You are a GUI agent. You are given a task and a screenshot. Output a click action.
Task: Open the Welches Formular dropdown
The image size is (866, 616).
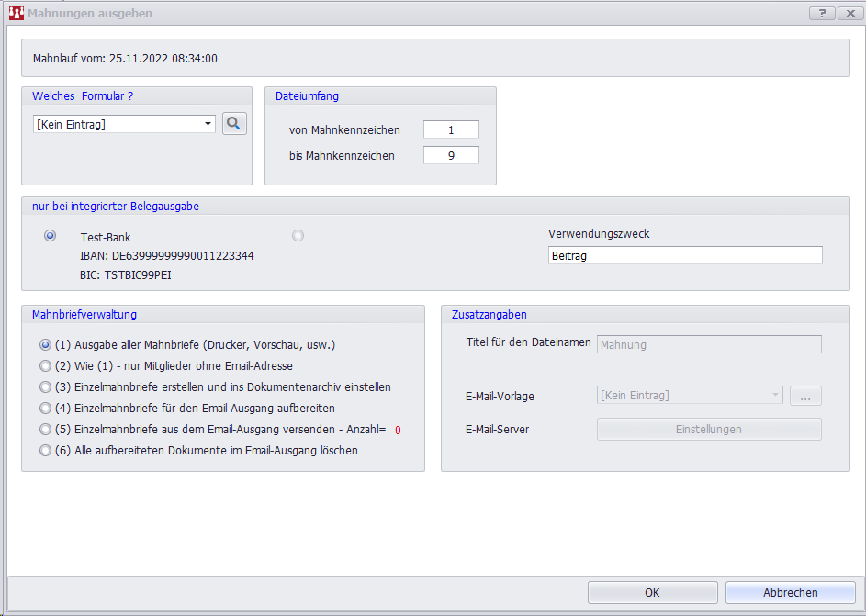pos(208,124)
